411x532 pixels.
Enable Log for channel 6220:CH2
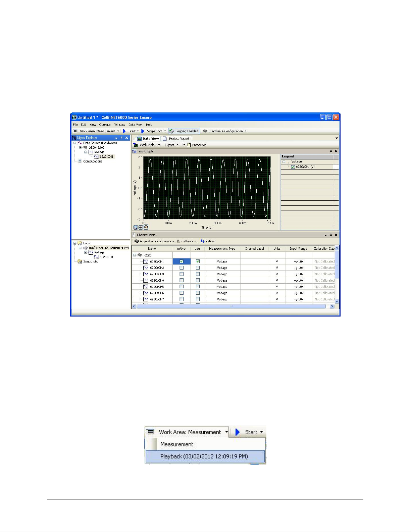[198, 268]
